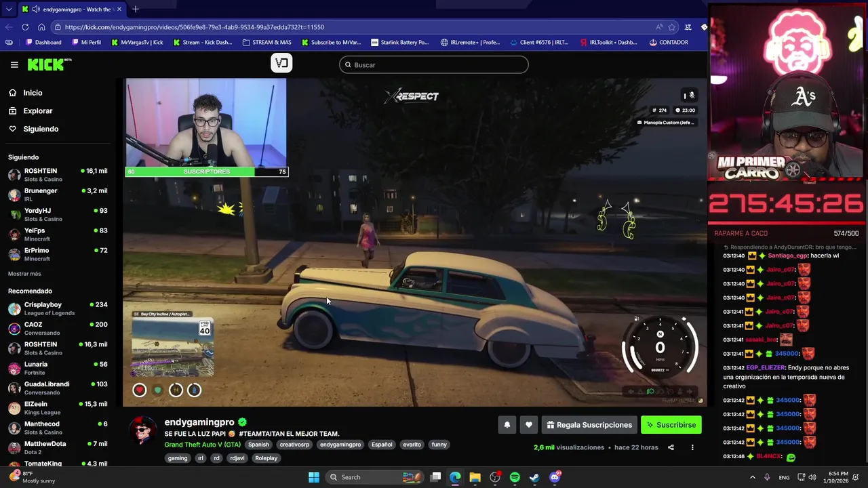The height and width of the screenshot is (488, 868).
Task: Click the green Suscribirse button
Action: coord(671,425)
